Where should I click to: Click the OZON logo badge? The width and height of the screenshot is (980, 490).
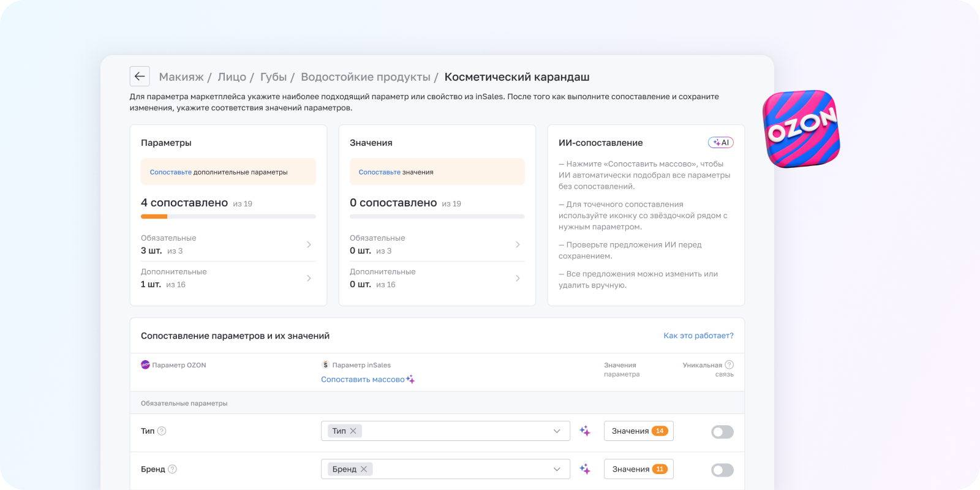click(x=801, y=129)
